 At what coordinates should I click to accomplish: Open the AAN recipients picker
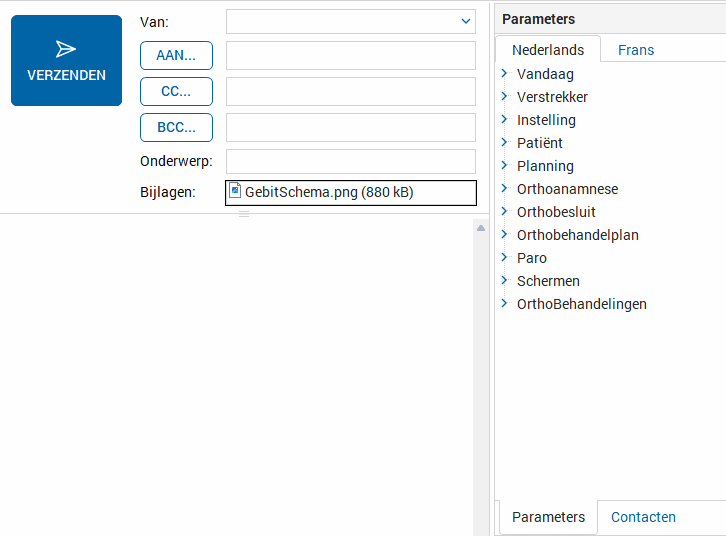pos(176,56)
